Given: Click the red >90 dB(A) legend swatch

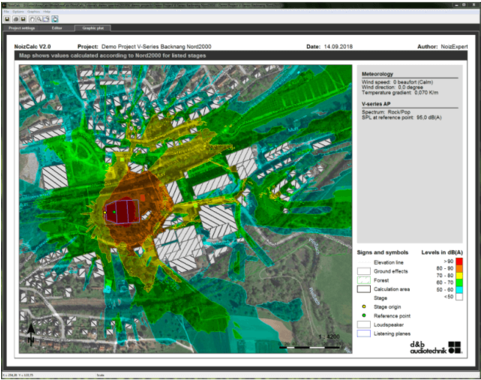Looking at the screenshot, I should click(x=459, y=261).
